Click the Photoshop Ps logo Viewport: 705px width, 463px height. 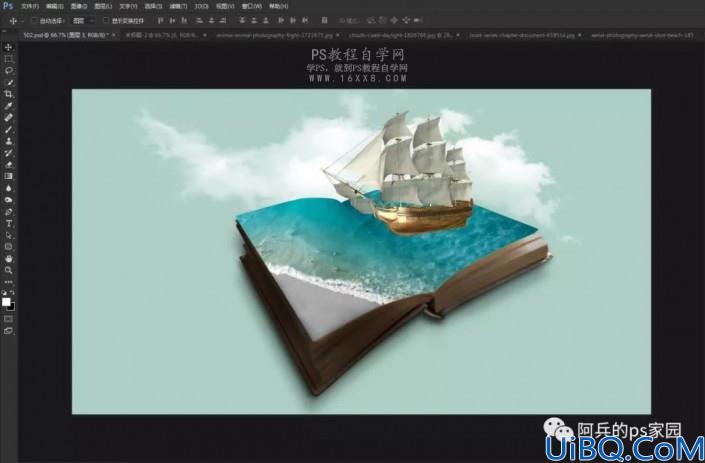pos(8,6)
